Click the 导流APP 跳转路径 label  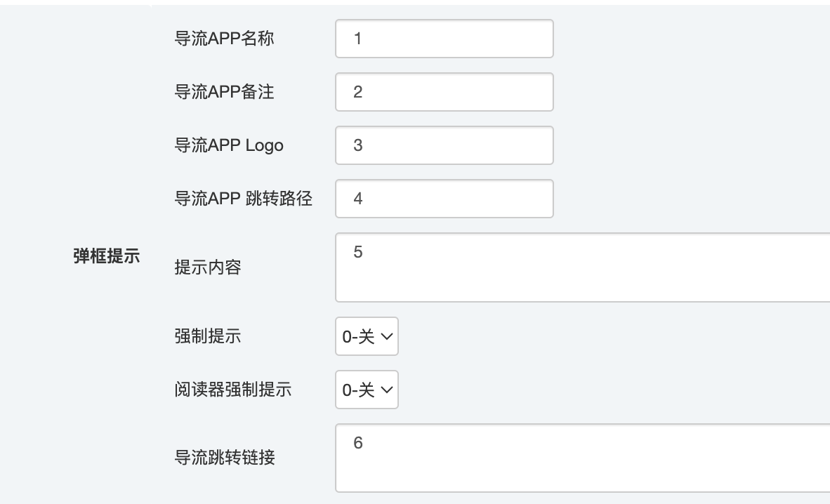coord(243,199)
